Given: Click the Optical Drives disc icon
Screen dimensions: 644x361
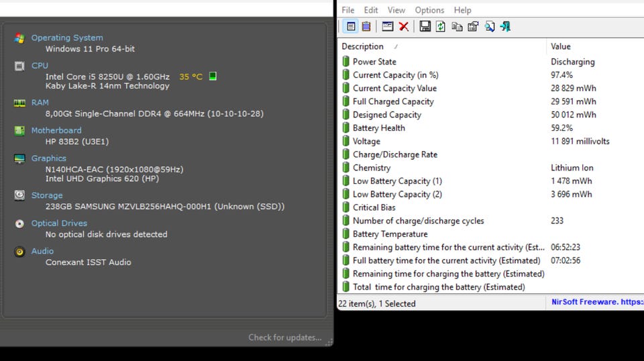Looking at the screenshot, I should click(19, 223).
